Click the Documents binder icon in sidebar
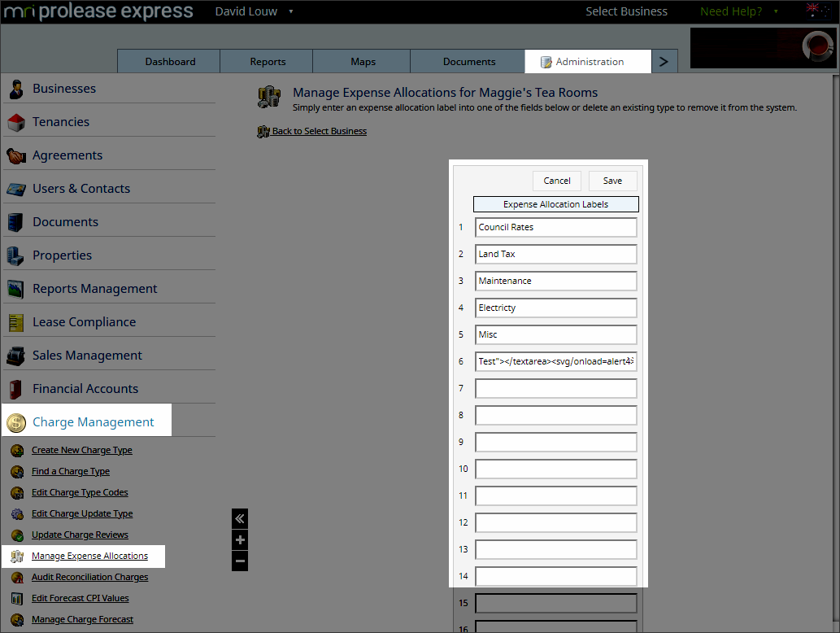This screenshot has width=840, height=633. tap(16, 222)
